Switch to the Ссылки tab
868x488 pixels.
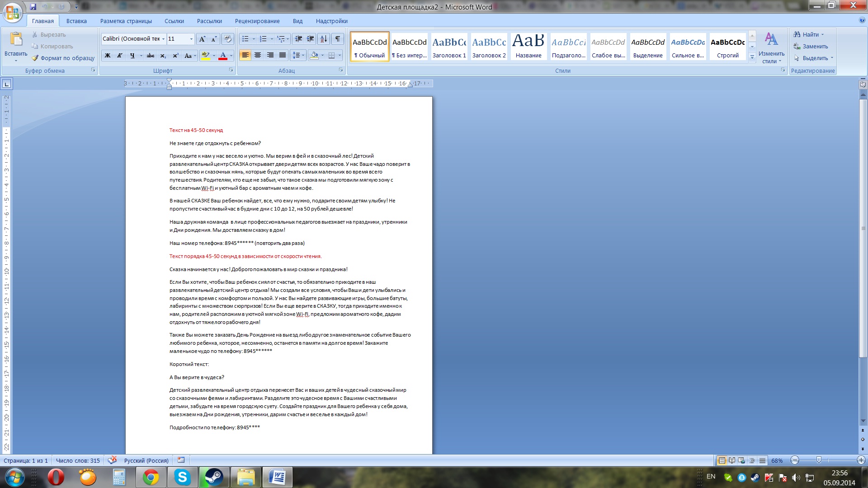174,21
